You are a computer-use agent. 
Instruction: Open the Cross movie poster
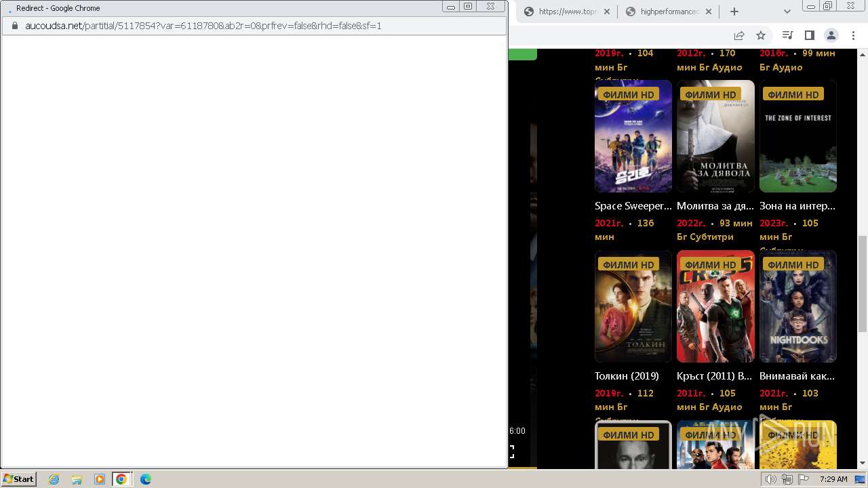point(715,306)
